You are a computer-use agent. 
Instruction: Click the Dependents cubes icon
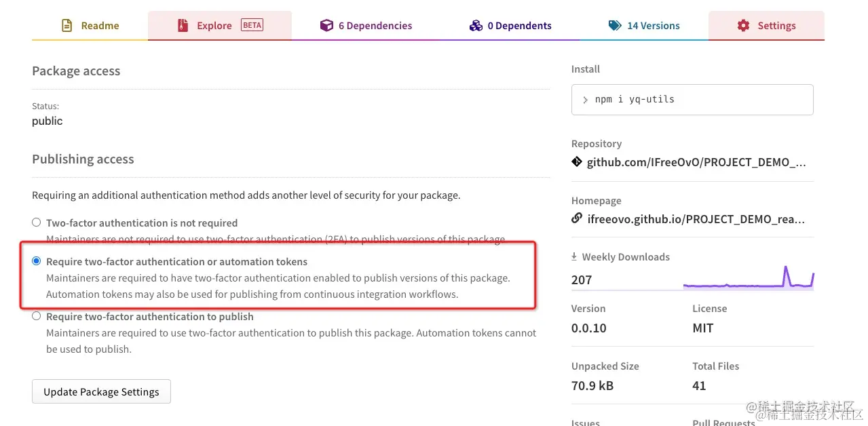(476, 26)
